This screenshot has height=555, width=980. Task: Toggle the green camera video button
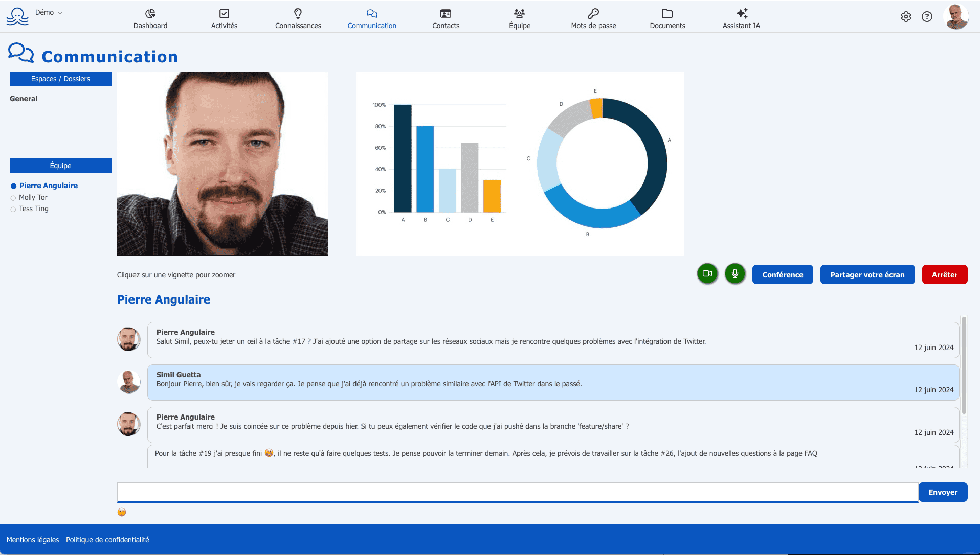click(x=707, y=274)
